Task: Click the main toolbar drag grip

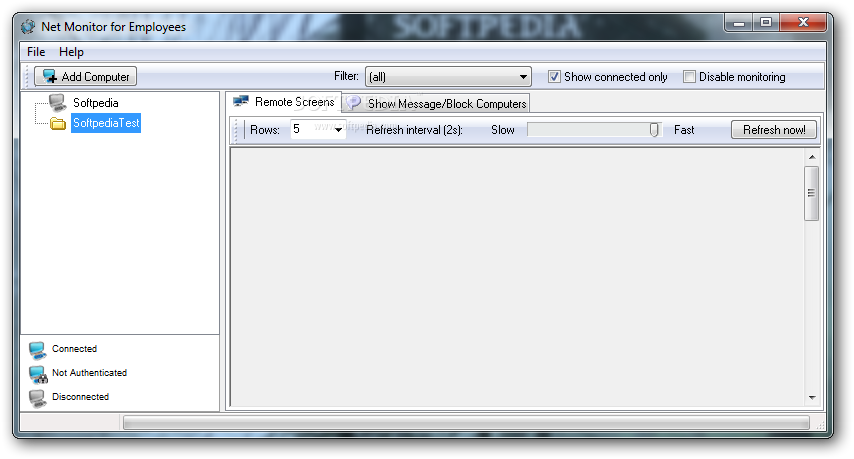Action: click(x=26, y=76)
